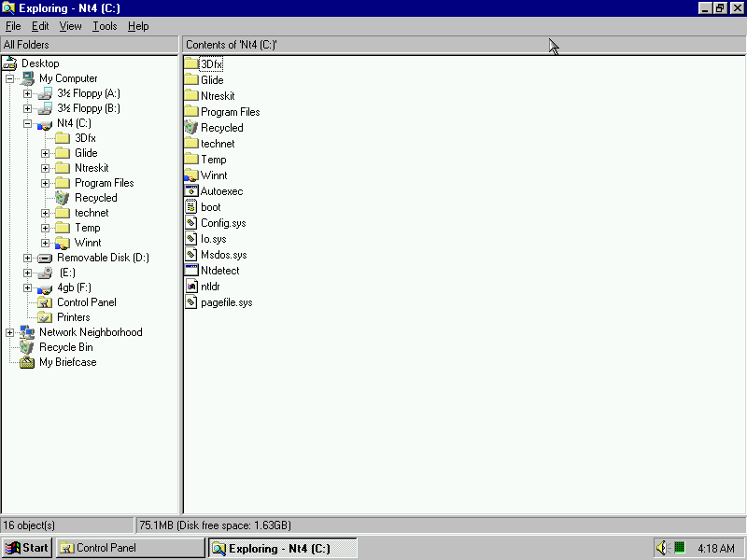This screenshot has width=747, height=560.
Task: Click the pagefile.sys file icon
Action: click(191, 302)
